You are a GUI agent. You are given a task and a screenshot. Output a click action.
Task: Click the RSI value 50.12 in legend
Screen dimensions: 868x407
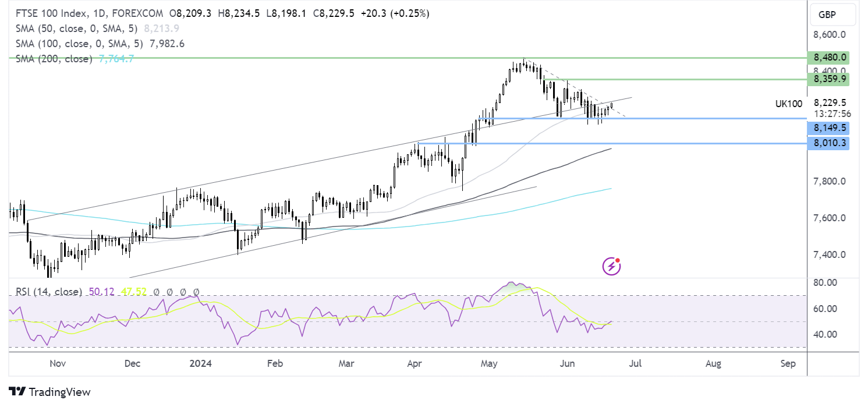[x=102, y=291]
